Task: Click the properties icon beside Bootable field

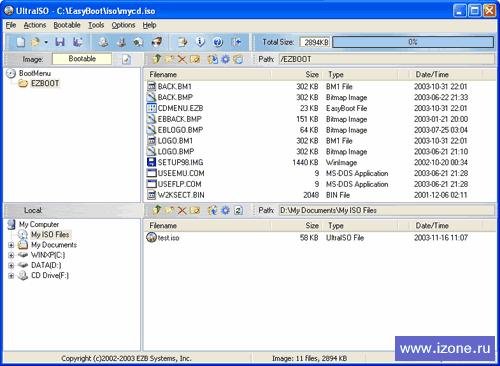Action: [x=126, y=60]
